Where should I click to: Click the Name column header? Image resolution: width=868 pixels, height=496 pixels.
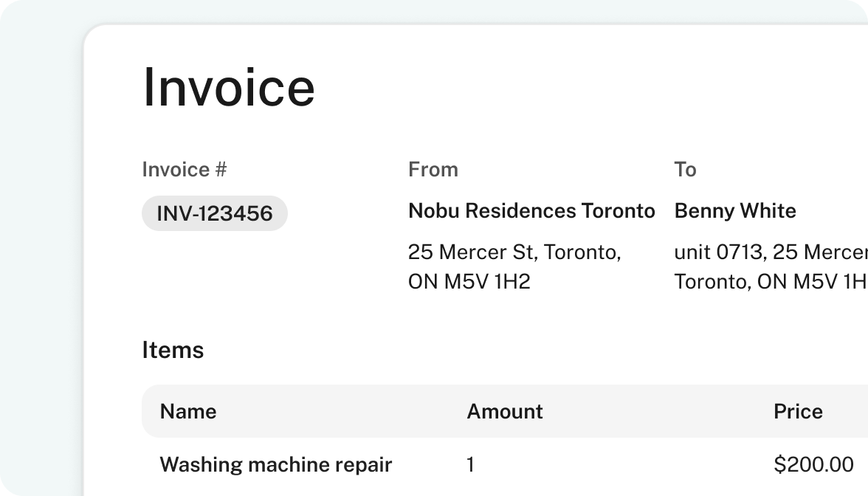click(188, 411)
